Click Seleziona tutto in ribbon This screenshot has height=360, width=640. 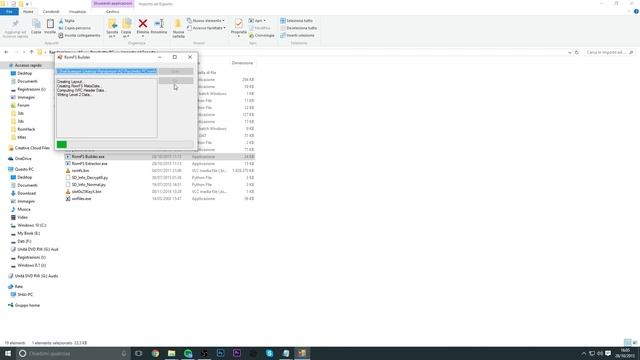coord(296,21)
